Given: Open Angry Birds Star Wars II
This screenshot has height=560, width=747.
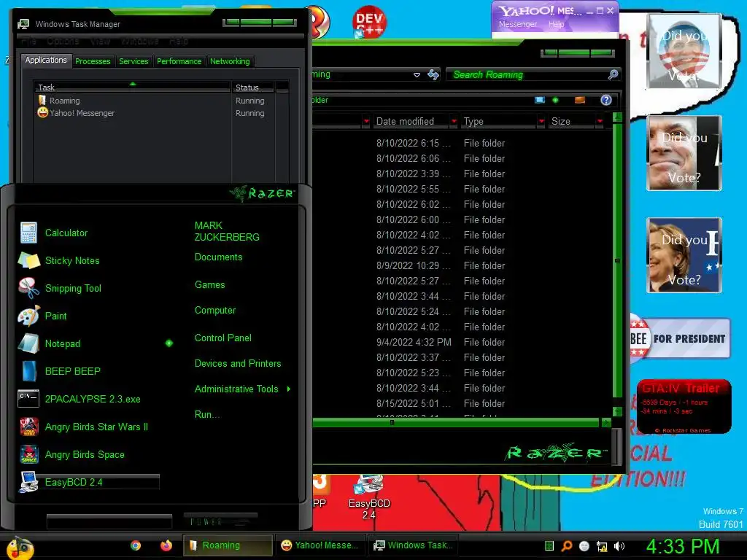Looking at the screenshot, I should 96,427.
